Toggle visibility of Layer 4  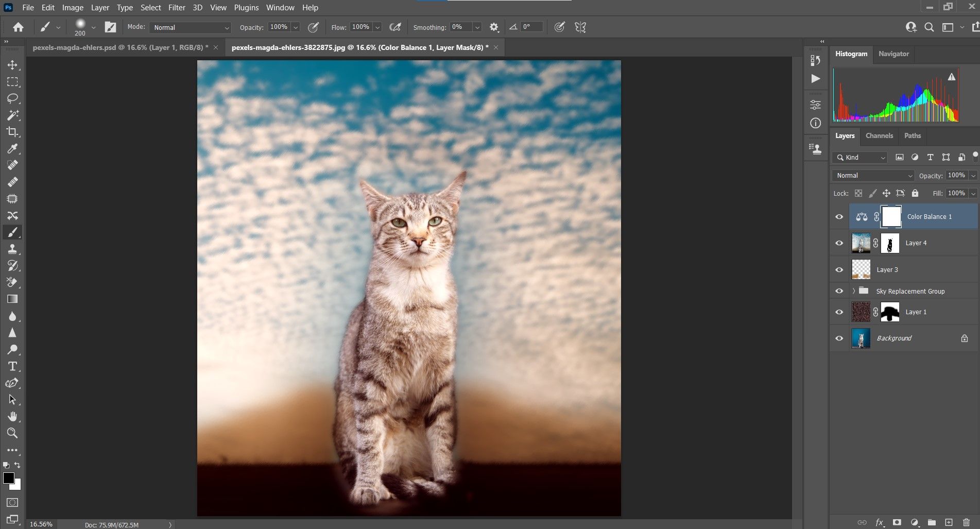click(x=839, y=243)
